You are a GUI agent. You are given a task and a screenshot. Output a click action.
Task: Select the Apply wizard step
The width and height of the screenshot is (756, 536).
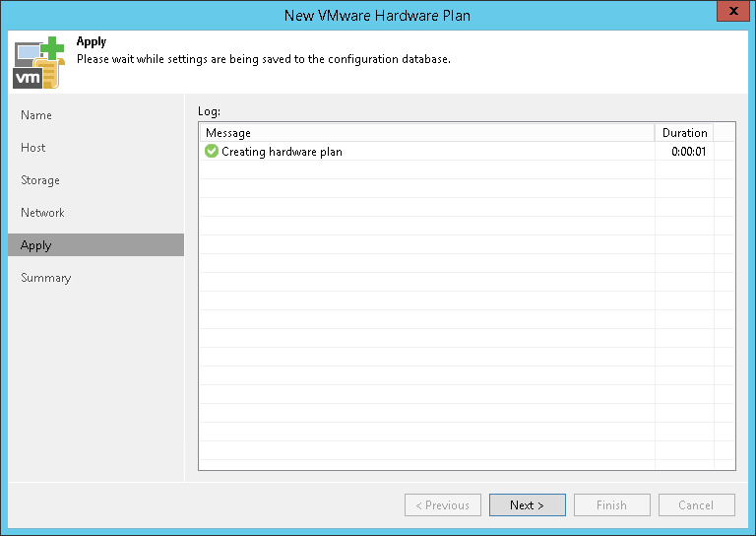[x=95, y=245]
